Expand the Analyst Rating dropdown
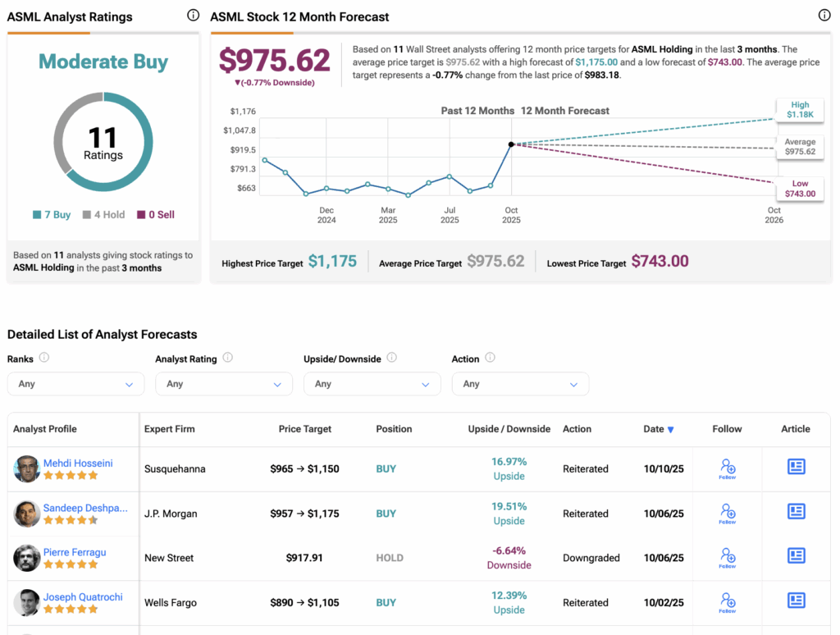The image size is (840, 635). click(x=223, y=384)
